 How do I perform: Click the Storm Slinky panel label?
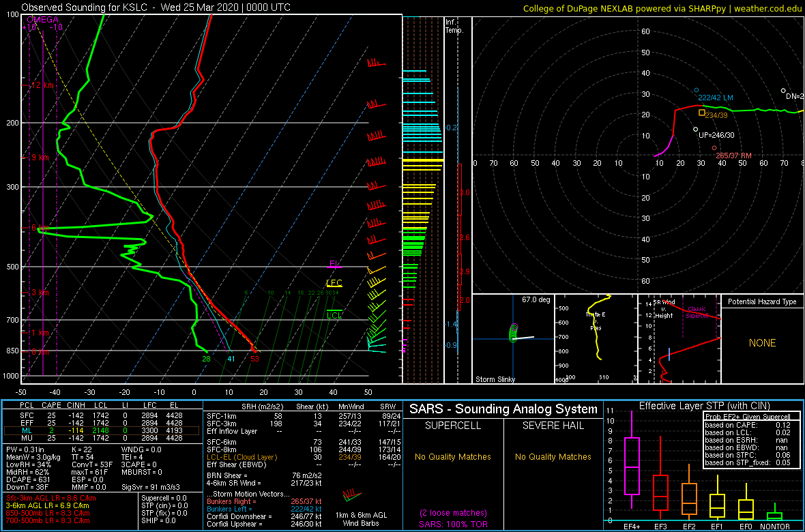pyautogui.click(x=495, y=379)
